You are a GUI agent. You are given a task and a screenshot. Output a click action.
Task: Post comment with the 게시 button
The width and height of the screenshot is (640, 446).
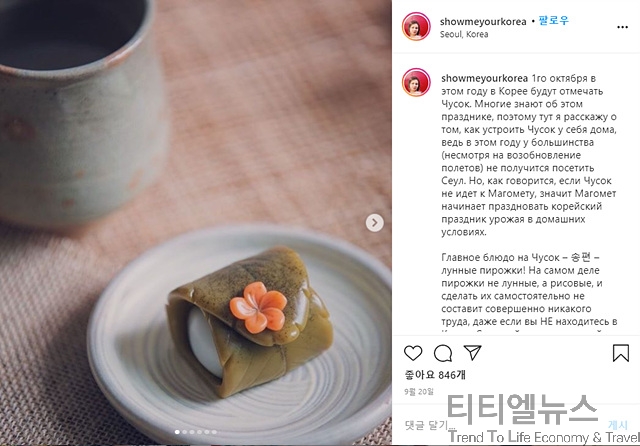pos(618,425)
